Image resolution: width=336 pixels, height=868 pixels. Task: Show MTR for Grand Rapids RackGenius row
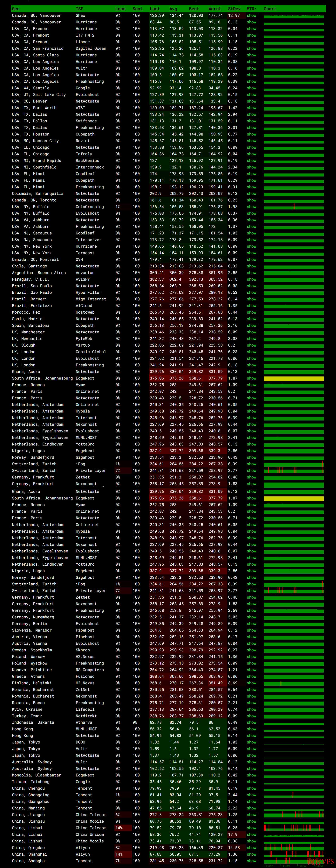[252, 161]
